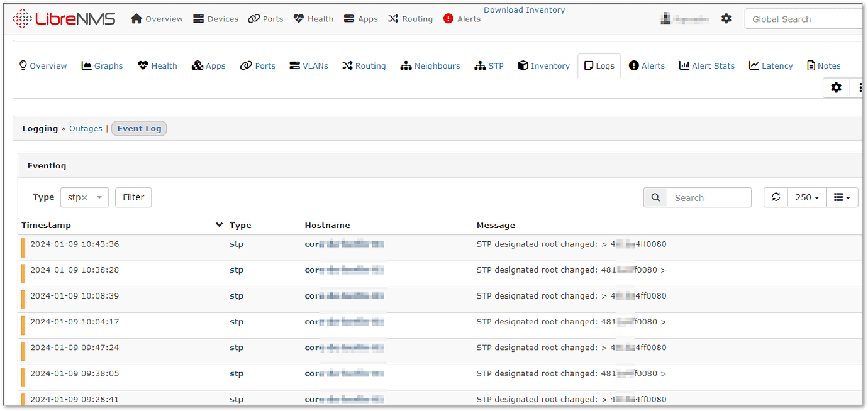Click the Filter button
The image size is (868, 411).
coord(133,197)
